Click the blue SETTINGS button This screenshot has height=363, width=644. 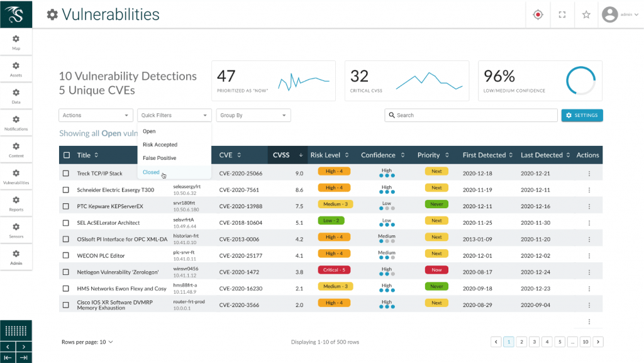(582, 115)
